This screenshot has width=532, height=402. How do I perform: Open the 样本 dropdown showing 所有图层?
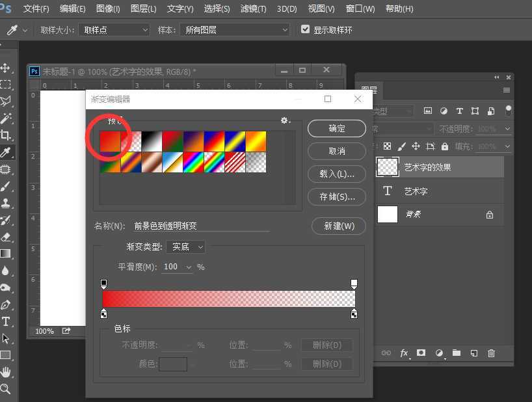(x=234, y=30)
